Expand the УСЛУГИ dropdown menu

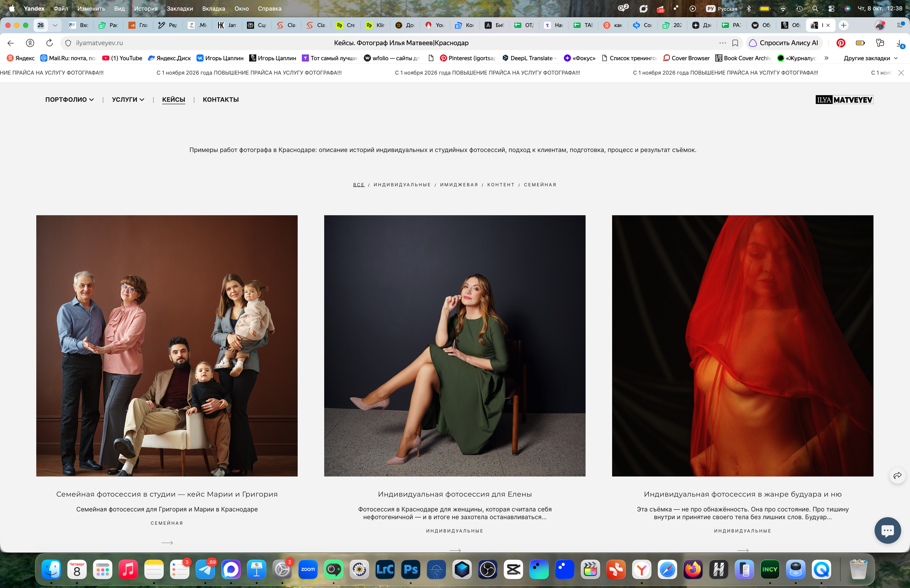point(128,99)
